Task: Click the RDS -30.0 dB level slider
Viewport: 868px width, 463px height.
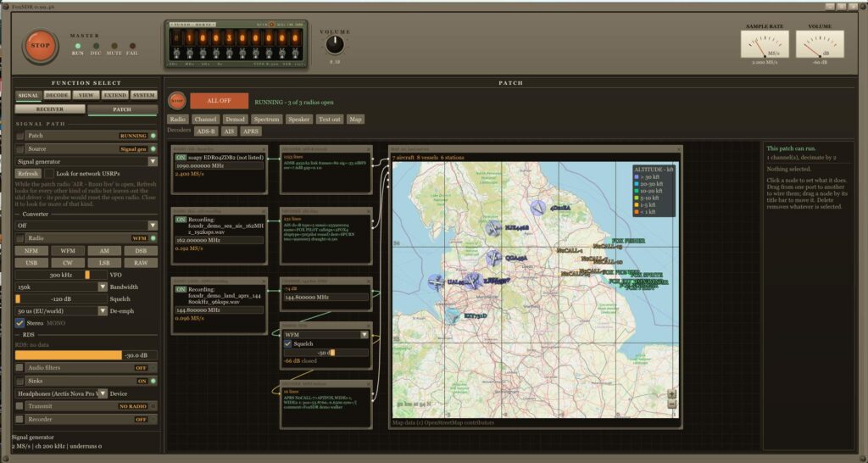Action: [86, 355]
